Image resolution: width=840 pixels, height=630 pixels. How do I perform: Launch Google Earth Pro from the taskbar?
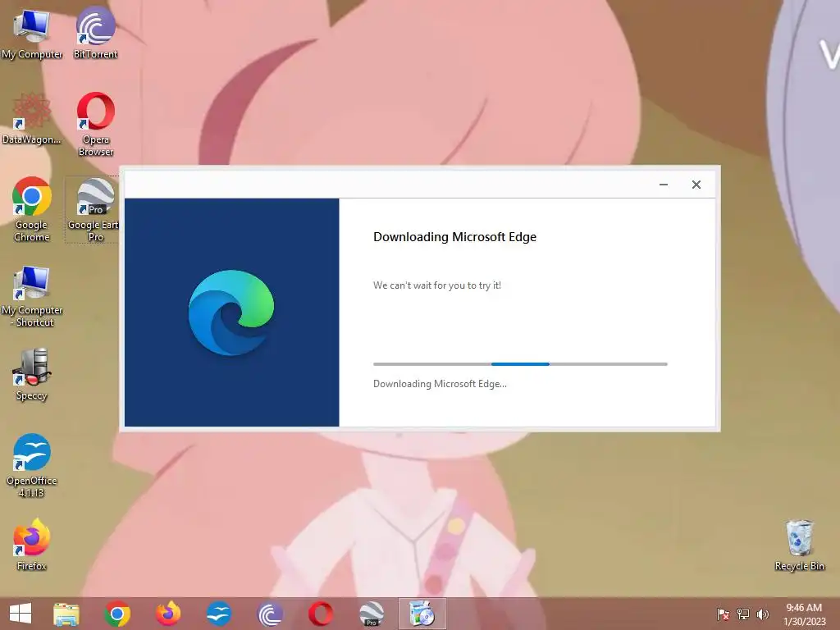pyautogui.click(x=372, y=614)
